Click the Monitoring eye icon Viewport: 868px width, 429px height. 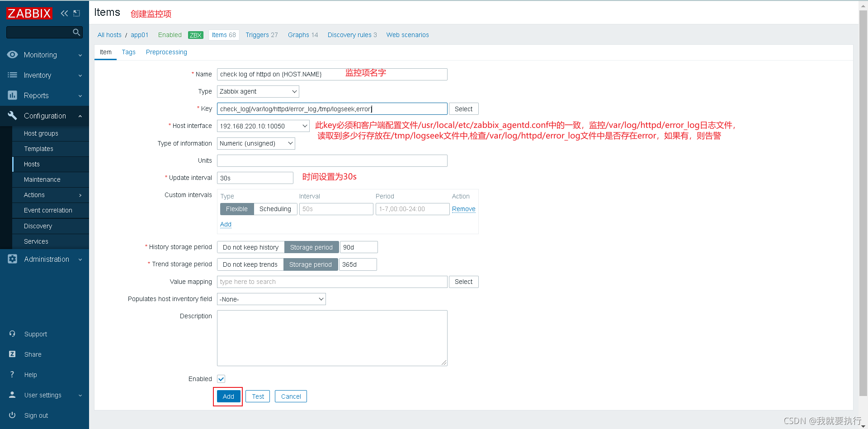click(12, 55)
